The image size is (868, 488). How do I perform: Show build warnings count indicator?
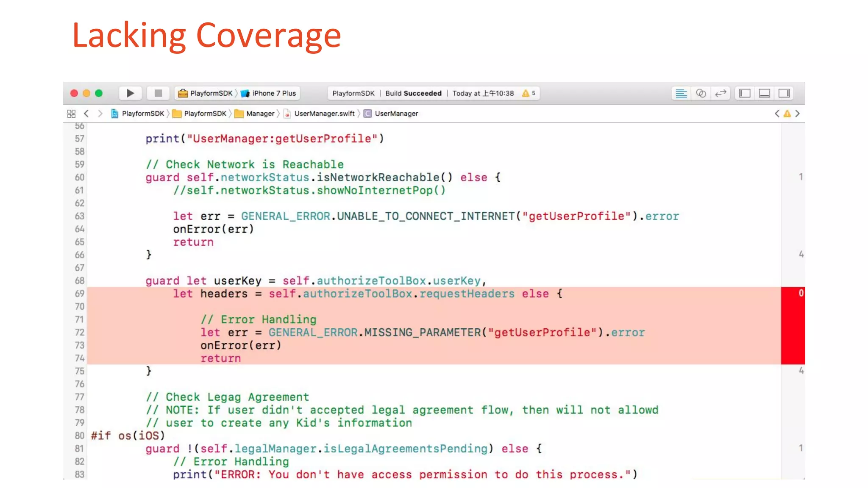[x=529, y=93]
